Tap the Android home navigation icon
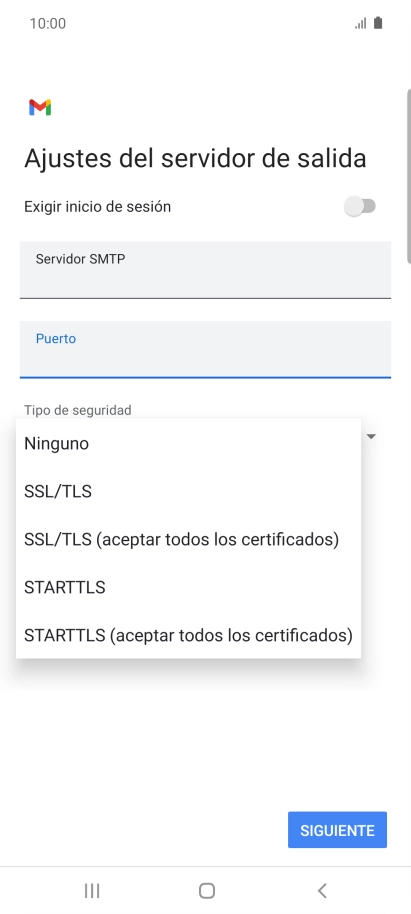Screen dimensions: 411x914 pos(206,891)
